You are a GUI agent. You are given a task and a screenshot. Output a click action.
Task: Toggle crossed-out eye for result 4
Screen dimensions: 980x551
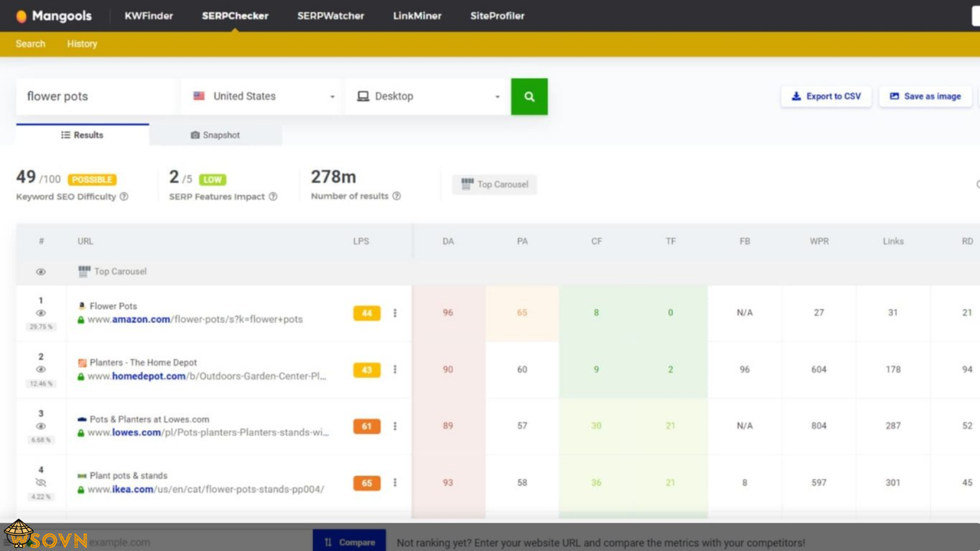click(x=41, y=483)
